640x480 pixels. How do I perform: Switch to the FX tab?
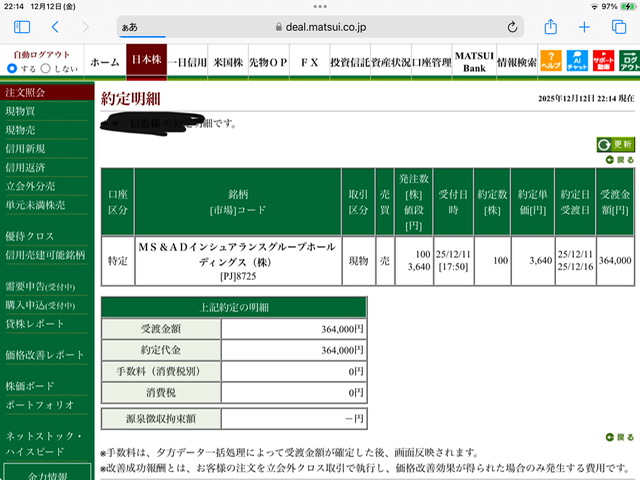309,62
